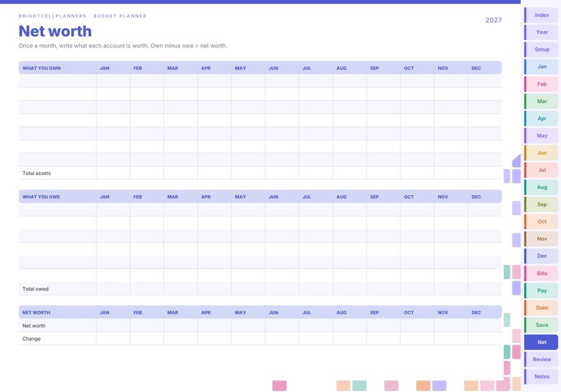Image resolution: width=561 pixels, height=392 pixels.
Task: Click the Change row Feb cell
Action: pyautogui.click(x=147, y=339)
